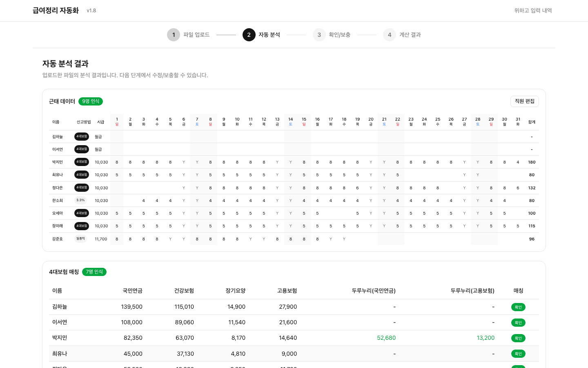Click 정다은's total hours 132
588x368 pixels.
[532, 188]
